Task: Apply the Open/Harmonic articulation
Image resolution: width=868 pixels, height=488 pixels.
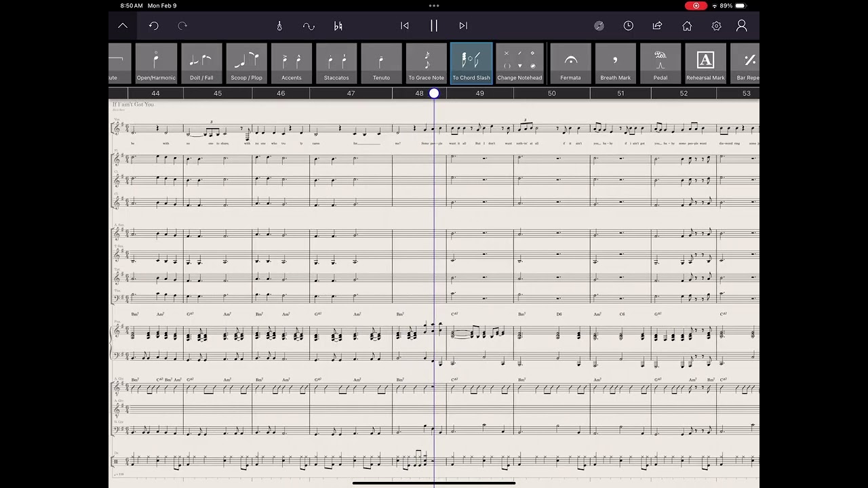Action: pyautogui.click(x=156, y=63)
